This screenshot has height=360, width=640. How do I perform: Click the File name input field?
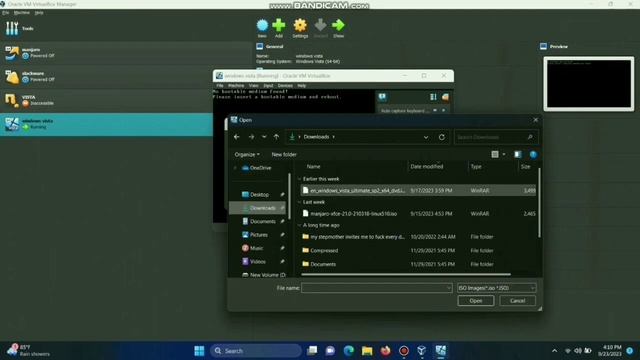click(x=377, y=288)
